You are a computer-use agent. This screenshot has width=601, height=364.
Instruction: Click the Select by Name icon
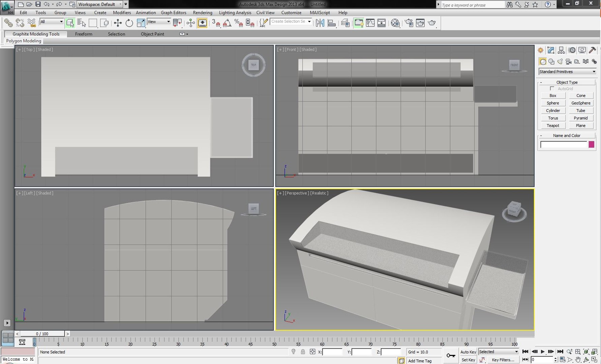pyautogui.click(x=81, y=23)
